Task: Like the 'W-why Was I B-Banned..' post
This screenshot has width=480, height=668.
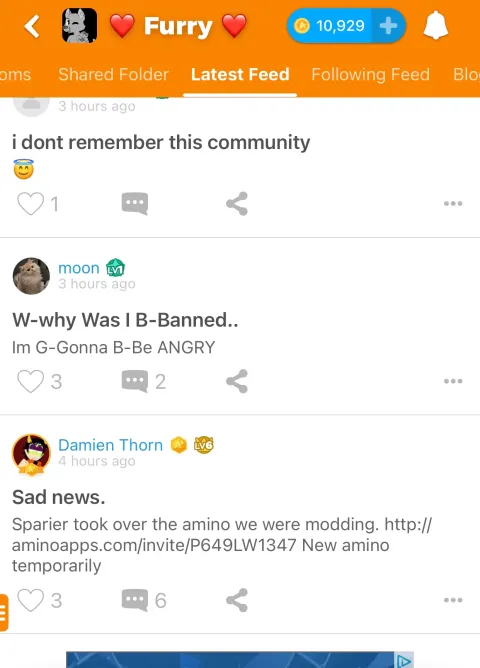Action: click(x=31, y=381)
